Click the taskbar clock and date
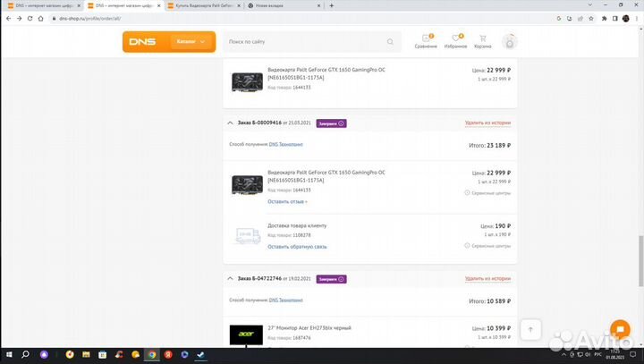This screenshot has width=644, height=364. [614, 354]
